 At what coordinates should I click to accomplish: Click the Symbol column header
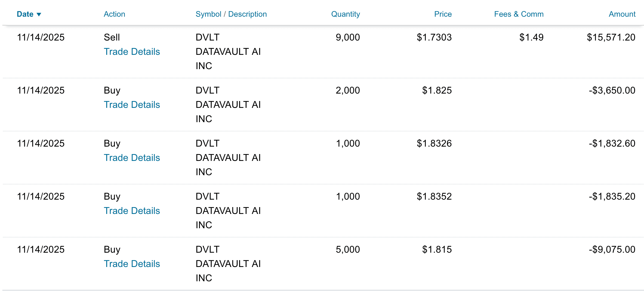click(x=208, y=14)
